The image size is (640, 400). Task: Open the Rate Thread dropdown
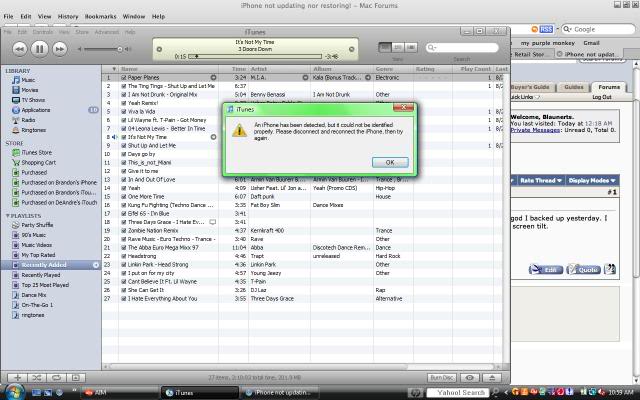[x=540, y=180]
